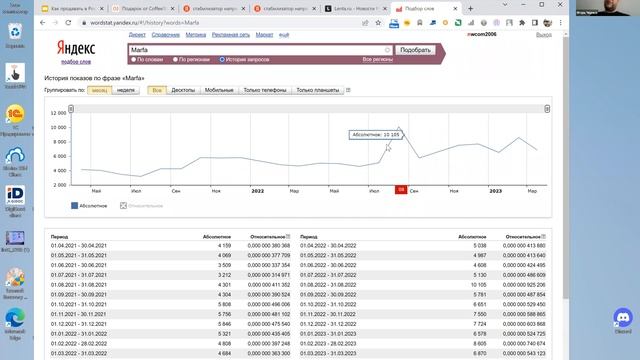Open the share page icon in address bar
640x360 pixels.
(x=365, y=23)
